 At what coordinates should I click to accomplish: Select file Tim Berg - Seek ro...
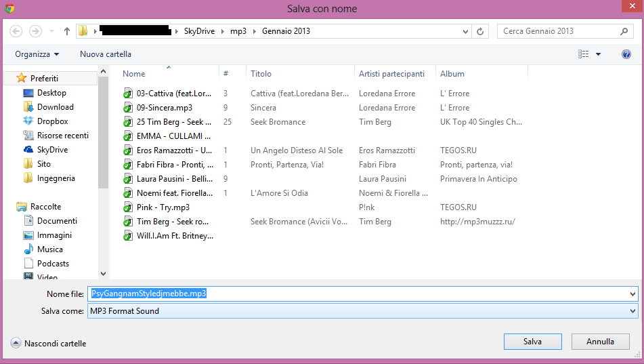tap(173, 222)
